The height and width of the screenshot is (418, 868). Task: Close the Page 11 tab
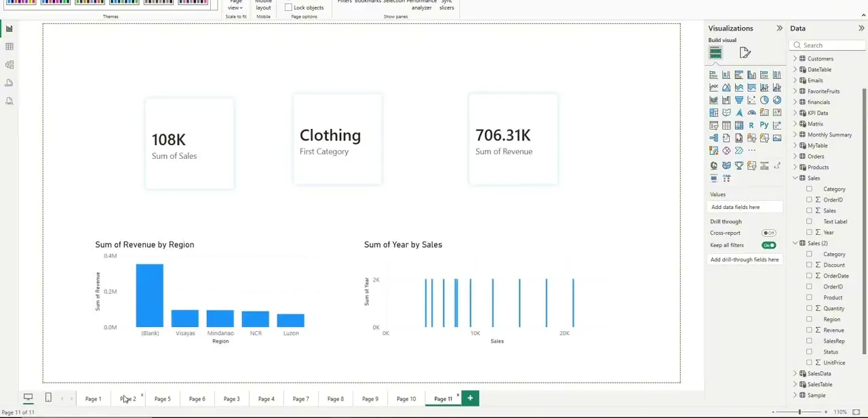[458, 395]
